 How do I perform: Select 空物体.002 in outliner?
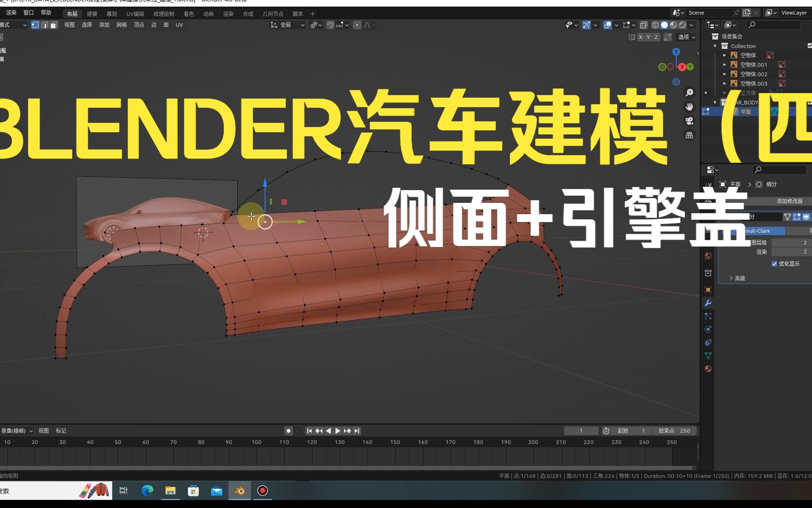coord(754,74)
